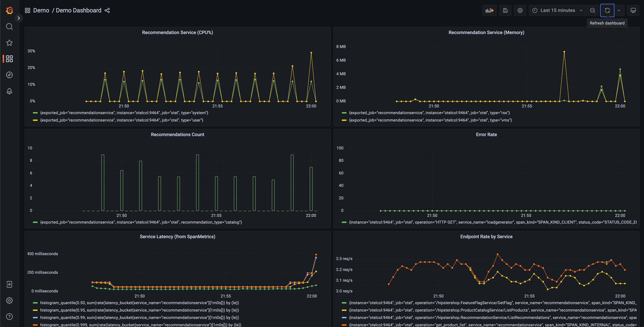The image size is (644, 327).
Task: Click the add panel icon in toolbar
Action: [x=491, y=10]
